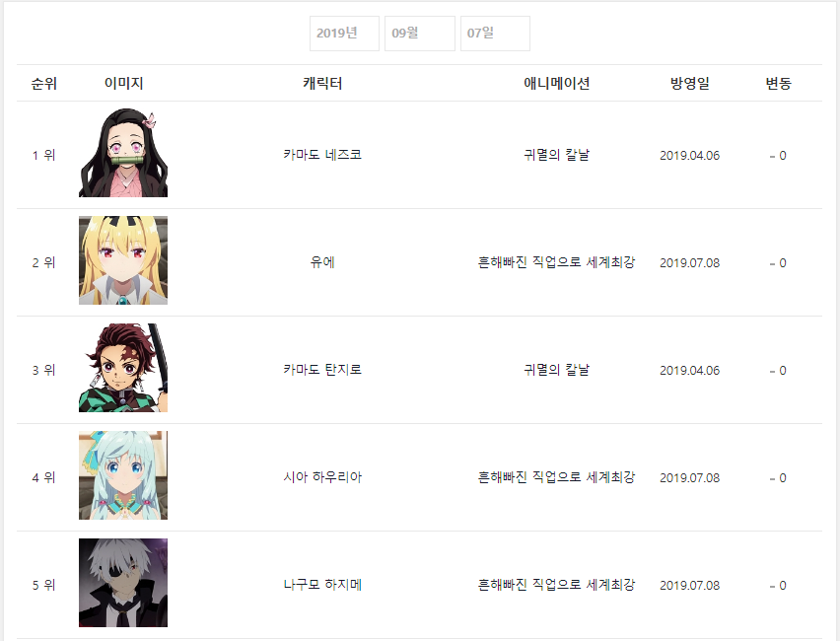Select the character name 유에
Viewport: 840px width, 641px height.
tap(322, 262)
